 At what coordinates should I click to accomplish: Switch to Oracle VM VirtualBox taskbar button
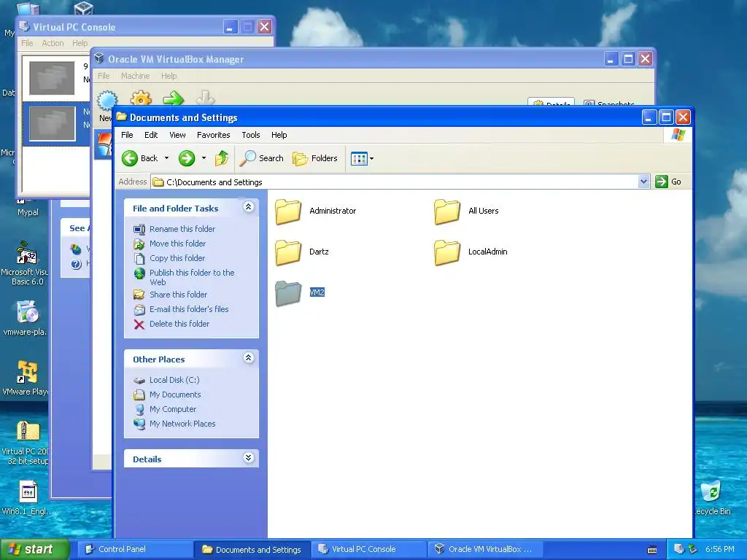pyautogui.click(x=485, y=549)
